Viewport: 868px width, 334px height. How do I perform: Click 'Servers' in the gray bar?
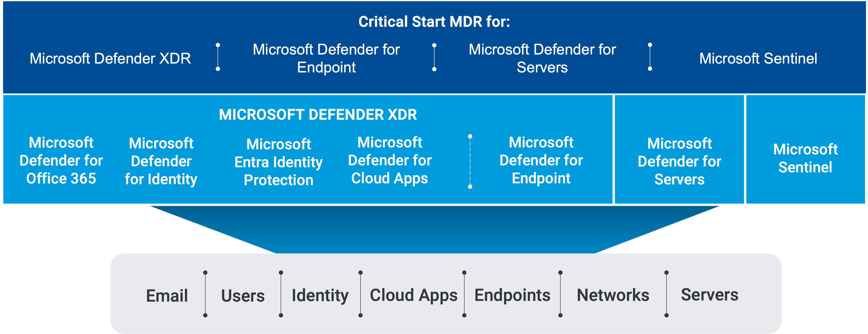pos(710,295)
